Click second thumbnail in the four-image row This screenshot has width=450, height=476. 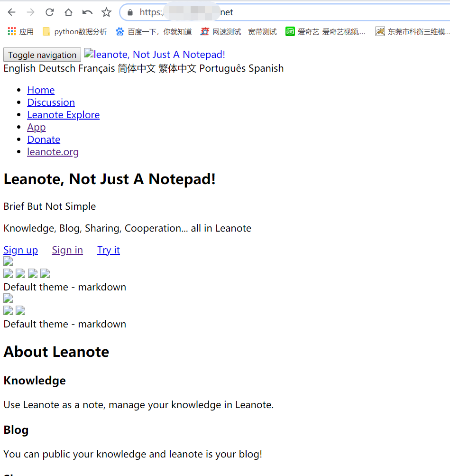[20, 273]
